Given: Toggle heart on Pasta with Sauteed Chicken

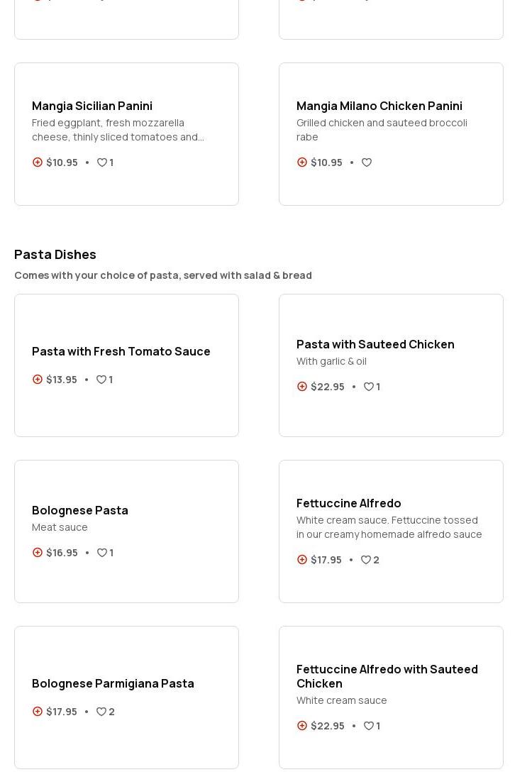Looking at the screenshot, I should [369, 387].
